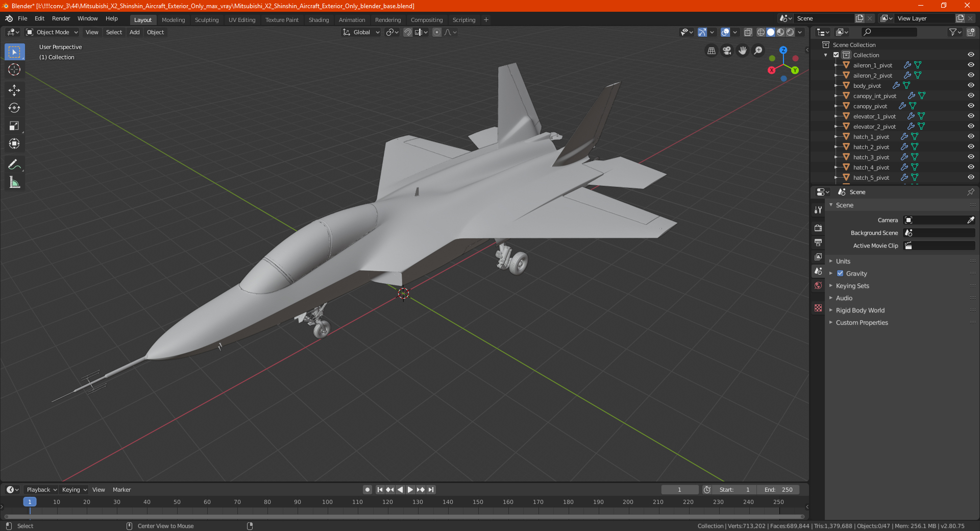This screenshot has width=980, height=531.
Task: Select material preview shading
Action: coord(780,32)
